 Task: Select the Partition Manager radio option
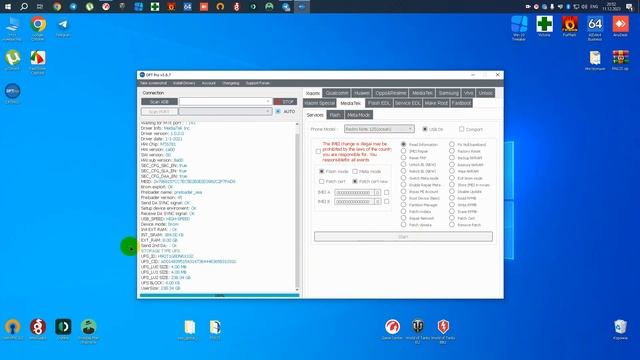pos(403,204)
